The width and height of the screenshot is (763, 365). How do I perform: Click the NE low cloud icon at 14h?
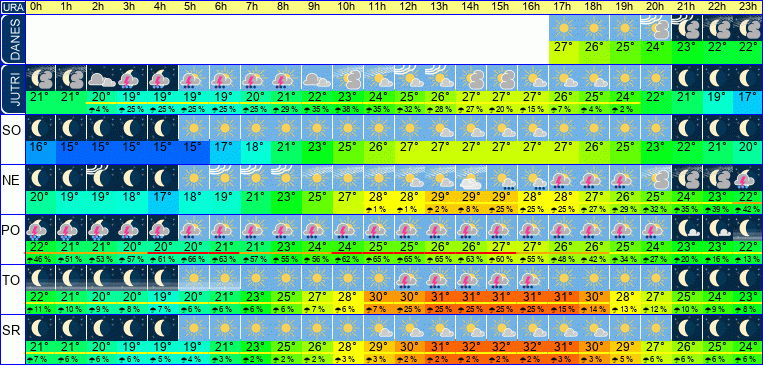point(471,177)
